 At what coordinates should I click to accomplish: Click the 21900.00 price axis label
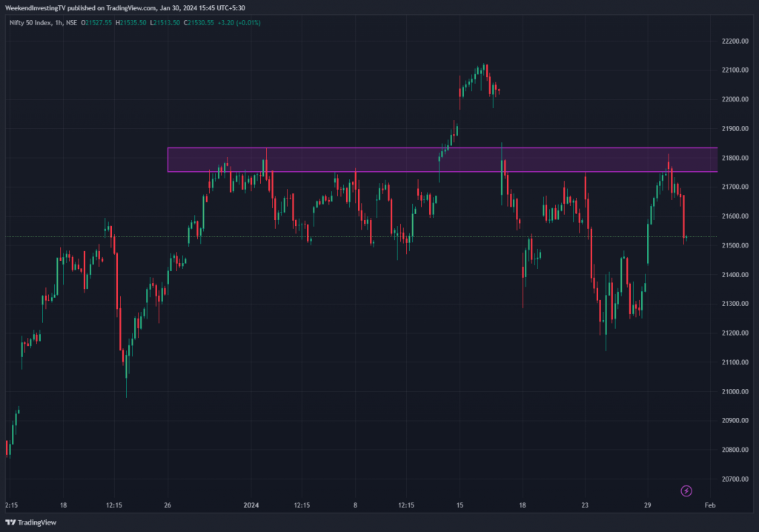[735, 129]
